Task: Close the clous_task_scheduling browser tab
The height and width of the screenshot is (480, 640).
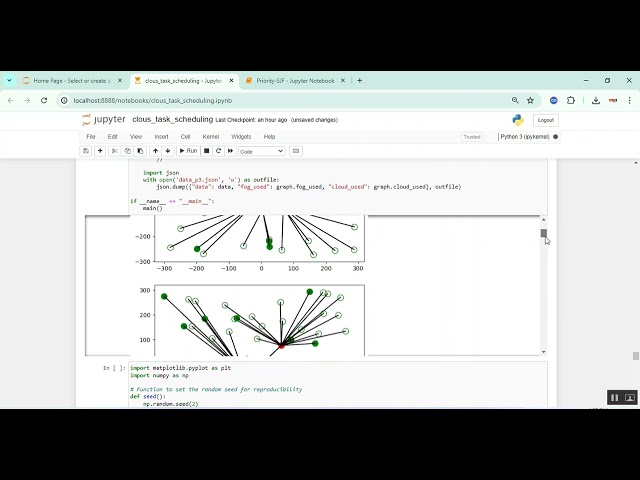Action: point(231,81)
